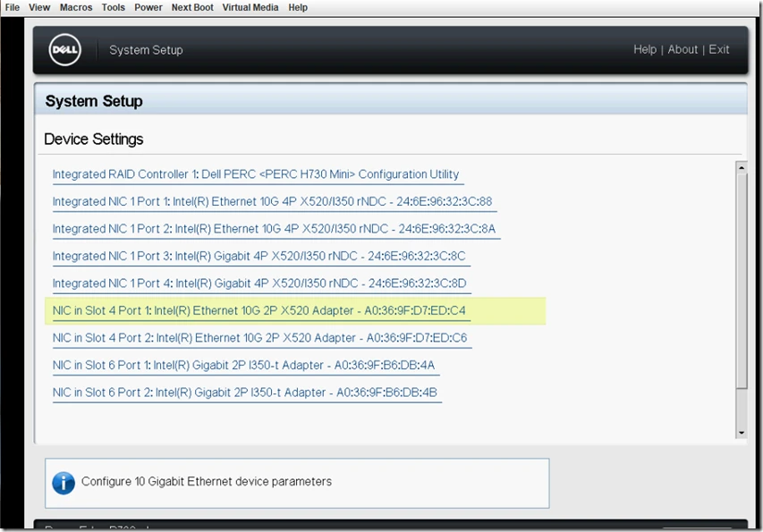The image size is (763, 532).
Task: Click scrollbar down arrow in device list
Action: click(742, 433)
